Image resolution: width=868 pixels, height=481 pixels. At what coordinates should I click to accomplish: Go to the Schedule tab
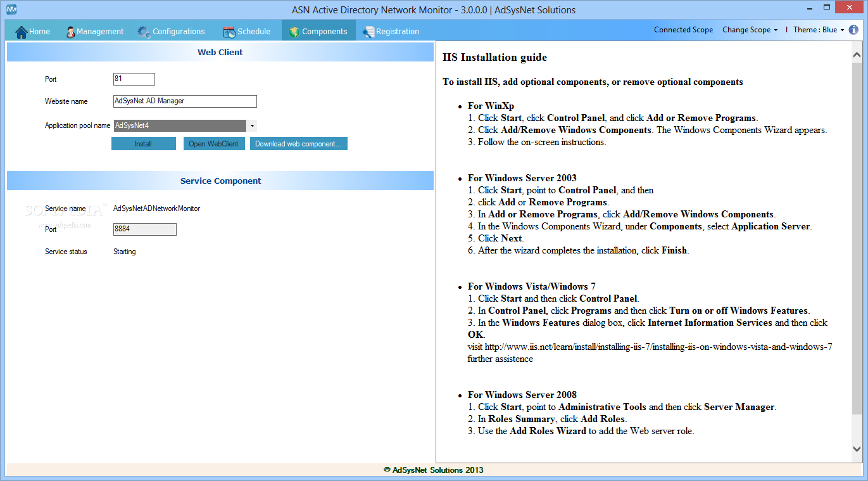(247, 32)
